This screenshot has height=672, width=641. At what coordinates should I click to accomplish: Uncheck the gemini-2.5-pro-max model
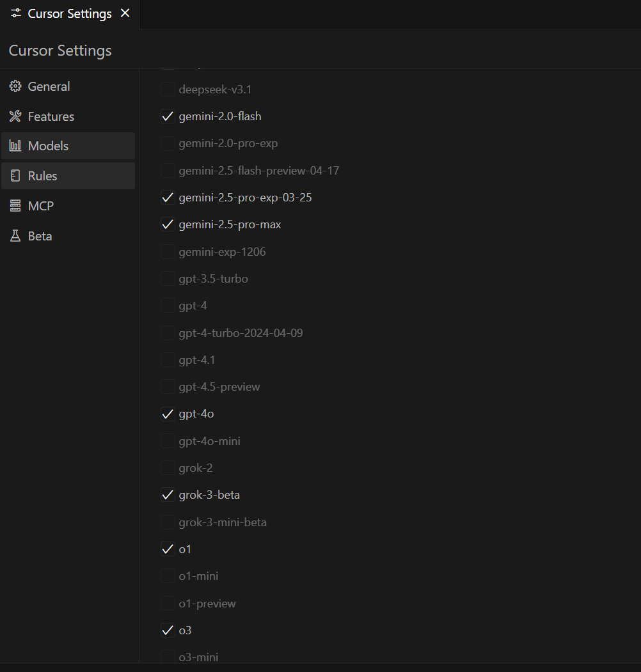pyautogui.click(x=168, y=224)
